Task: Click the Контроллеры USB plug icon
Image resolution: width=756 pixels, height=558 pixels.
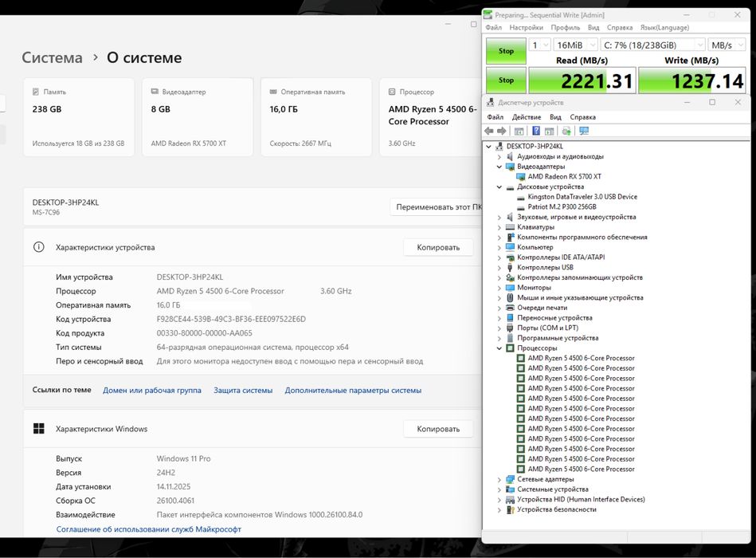Action: tap(510, 267)
